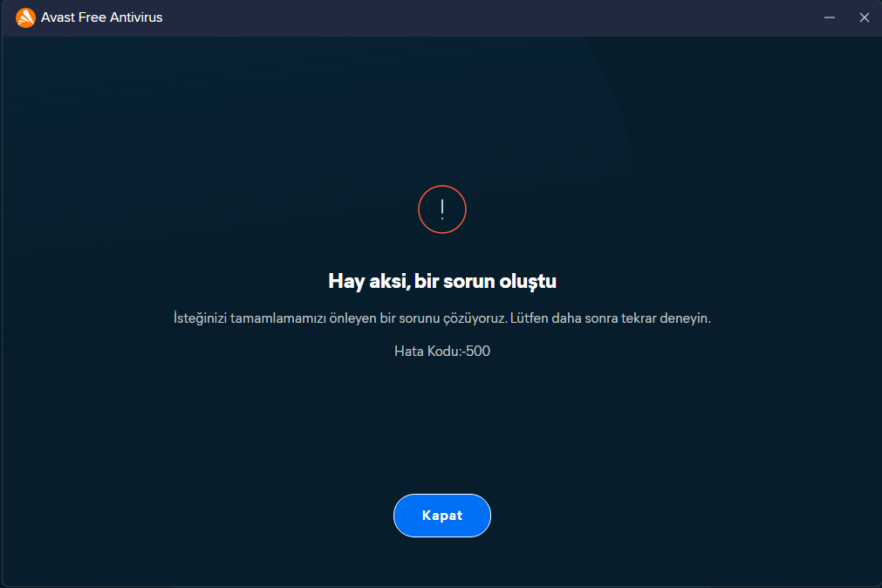Click the blank dark area below the Kapat button
This screenshot has height=588, width=882.
[442, 563]
